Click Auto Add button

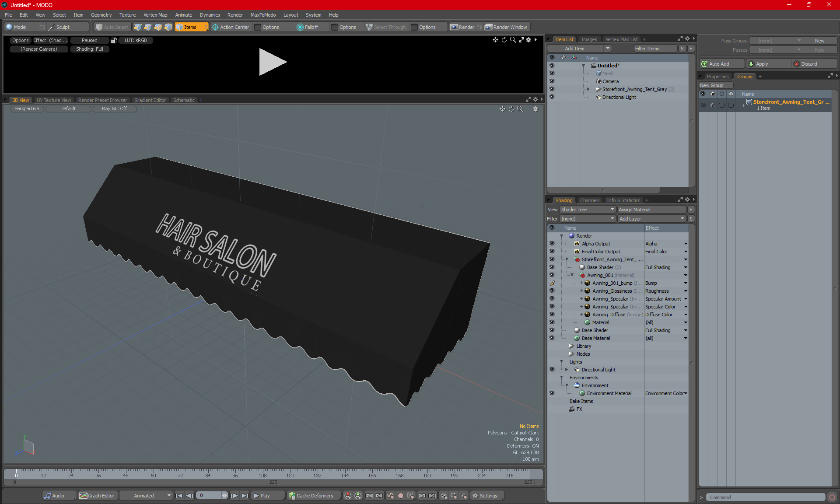click(722, 64)
